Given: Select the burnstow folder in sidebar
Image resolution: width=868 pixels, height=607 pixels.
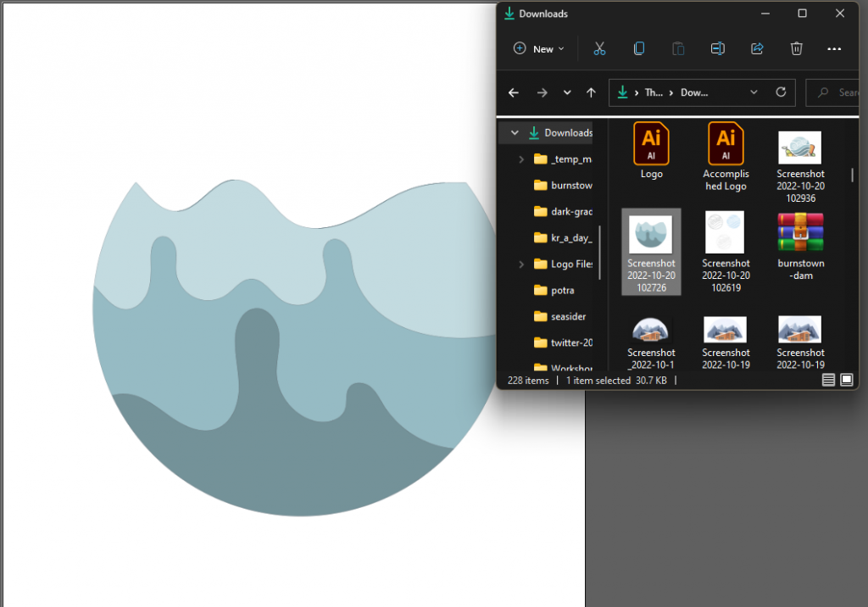Looking at the screenshot, I should 563,185.
